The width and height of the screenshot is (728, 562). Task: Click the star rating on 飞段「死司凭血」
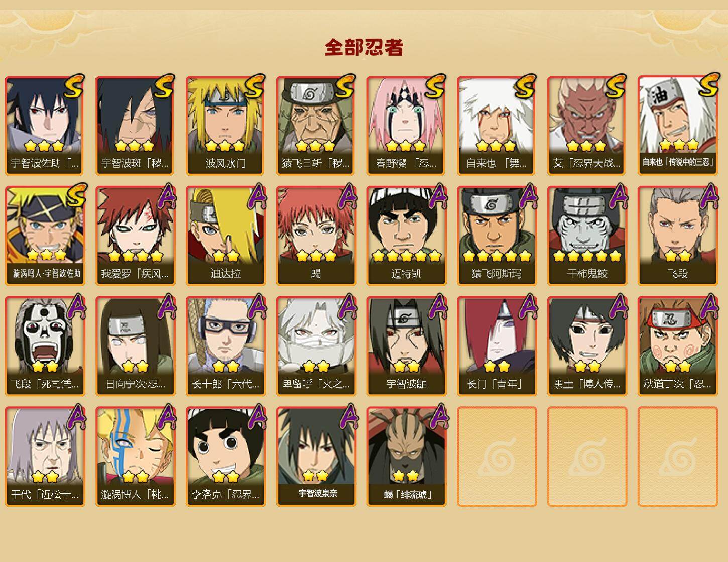pos(45,367)
